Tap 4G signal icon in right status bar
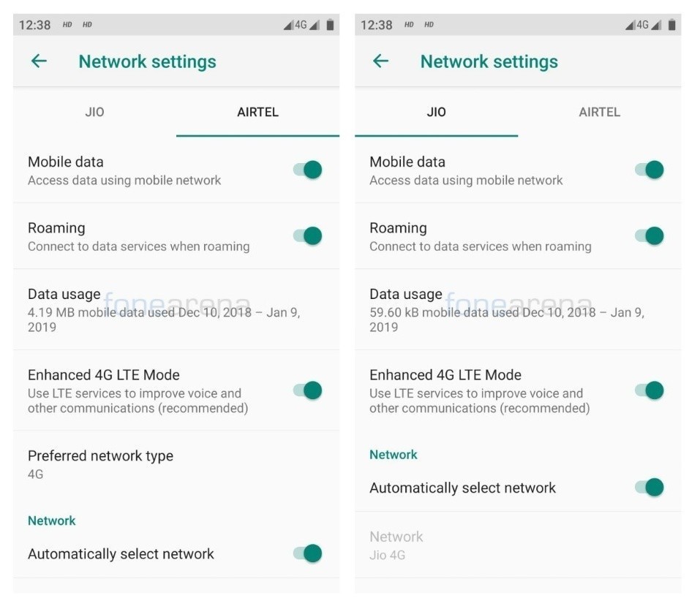 (643, 25)
